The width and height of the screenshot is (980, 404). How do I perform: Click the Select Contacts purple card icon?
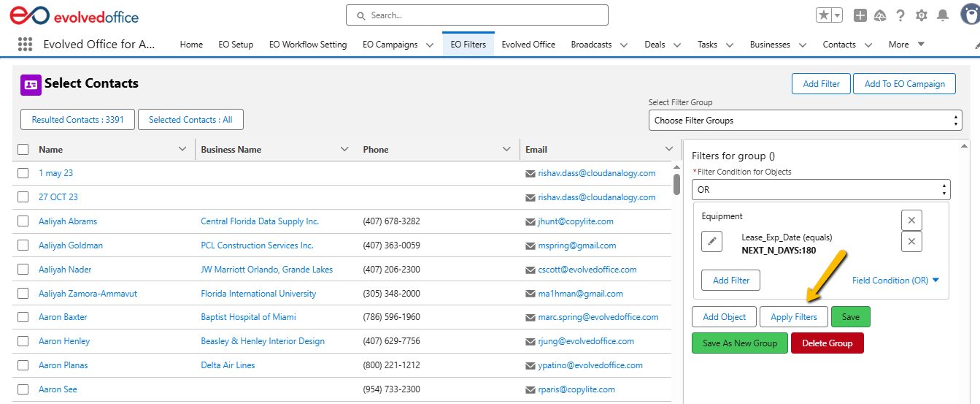coord(31,85)
